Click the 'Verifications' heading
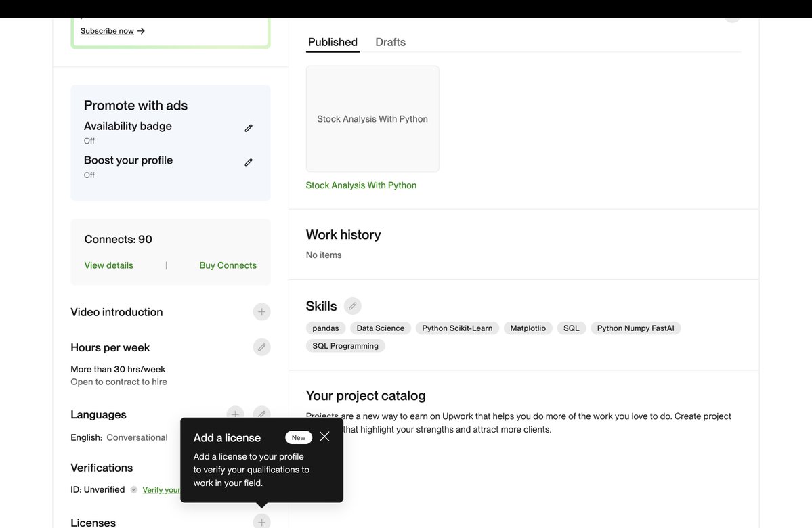This screenshot has width=812, height=528. pos(102,468)
